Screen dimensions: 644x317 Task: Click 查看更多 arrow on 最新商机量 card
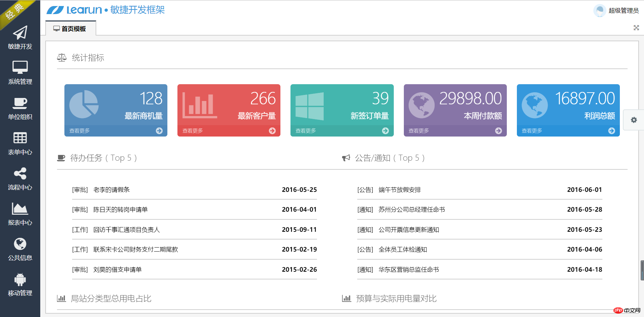159,131
